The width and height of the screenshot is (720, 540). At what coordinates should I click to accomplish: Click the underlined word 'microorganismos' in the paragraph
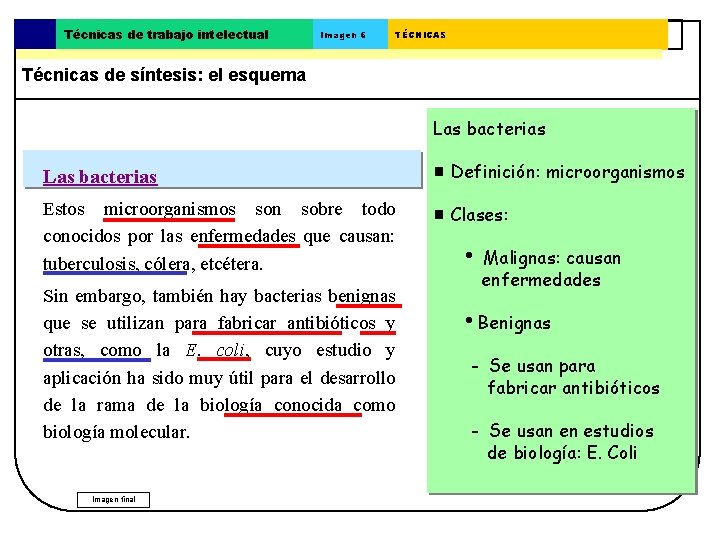(169, 210)
